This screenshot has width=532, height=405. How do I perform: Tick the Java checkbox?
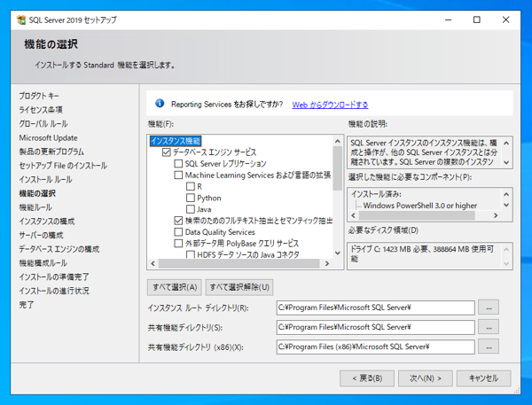[x=191, y=209]
